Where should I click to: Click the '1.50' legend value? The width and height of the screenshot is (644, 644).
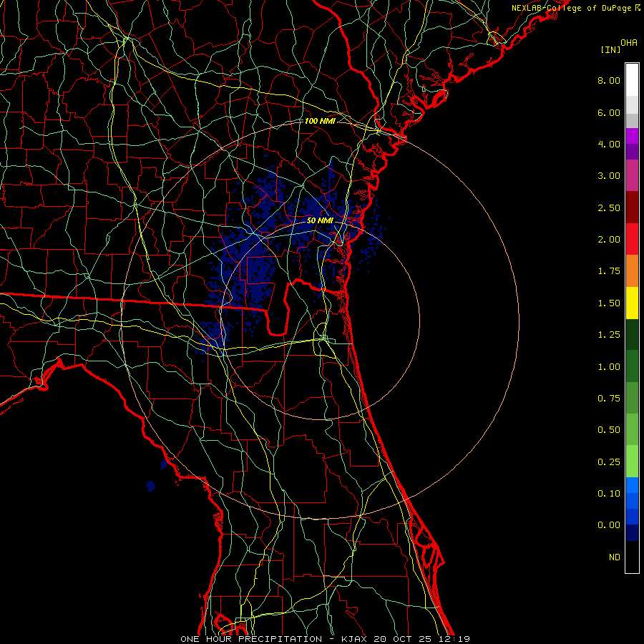(609, 303)
